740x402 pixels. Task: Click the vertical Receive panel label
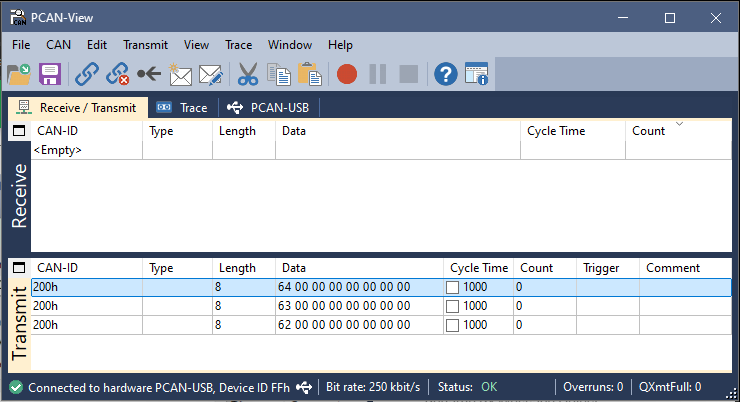tap(19, 196)
